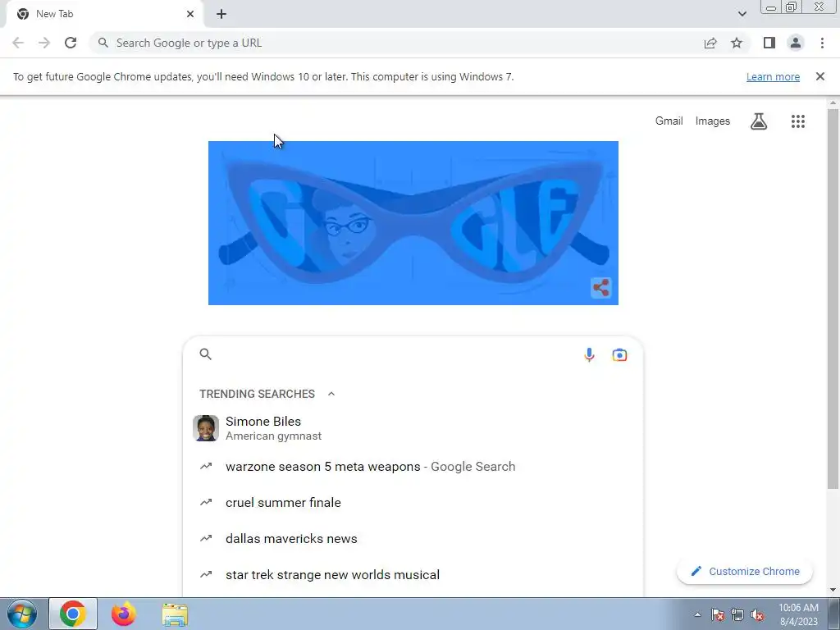Share the Google Doodle
Image resolution: width=840 pixels, height=630 pixels.
[x=601, y=288]
